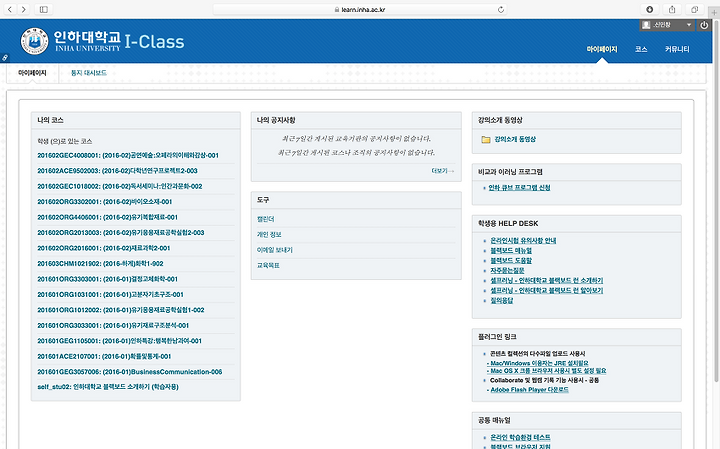Screen dimensions: 720x449
Task: Open 질의응답 help desk link
Action: 501,301
